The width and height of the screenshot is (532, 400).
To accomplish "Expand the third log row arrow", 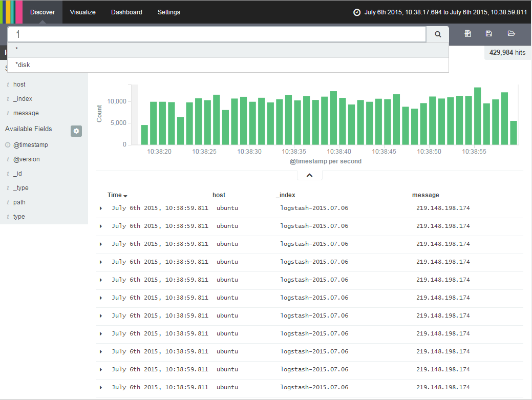I will click(101, 244).
